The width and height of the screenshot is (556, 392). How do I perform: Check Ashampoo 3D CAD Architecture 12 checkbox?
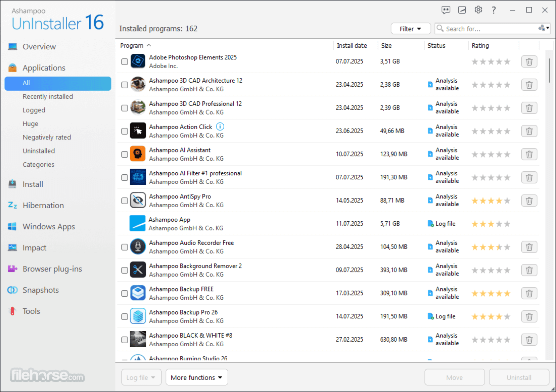point(125,85)
